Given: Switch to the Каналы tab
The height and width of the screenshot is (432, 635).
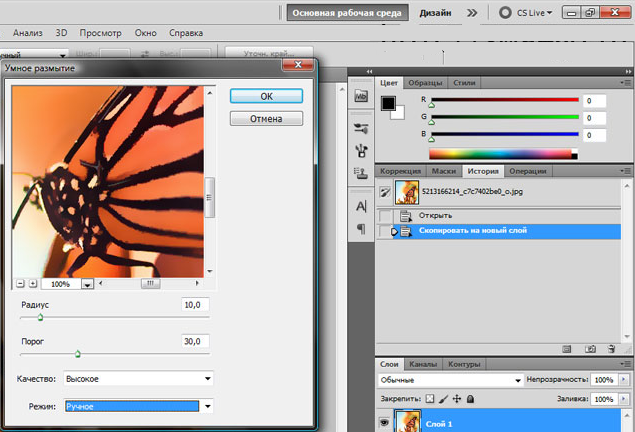Looking at the screenshot, I should click(x=423, y=364).
